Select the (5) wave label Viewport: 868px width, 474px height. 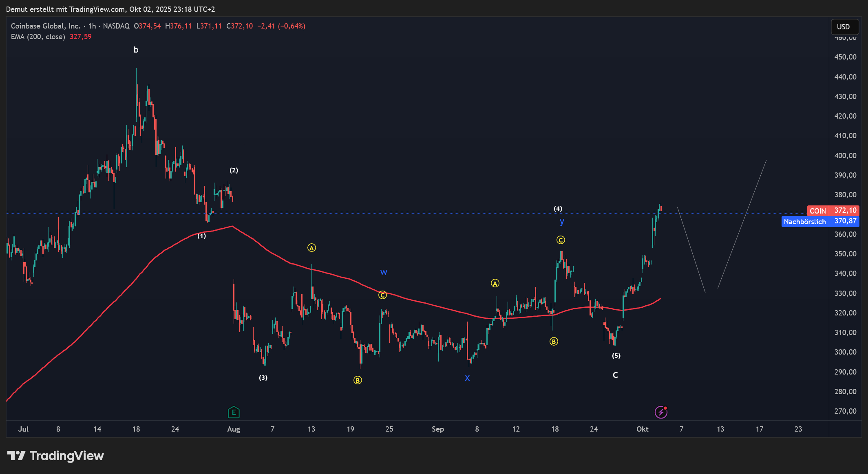pos(616,356)
